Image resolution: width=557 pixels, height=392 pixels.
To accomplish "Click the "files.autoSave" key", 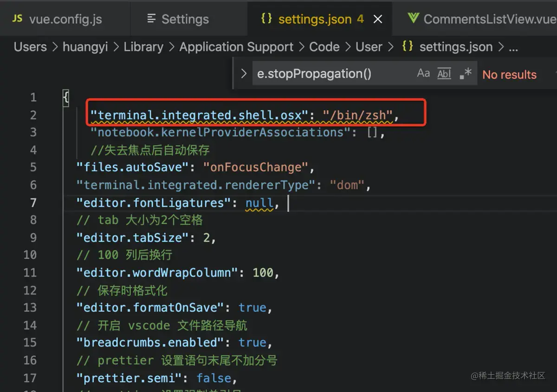I will click(132, 167).
